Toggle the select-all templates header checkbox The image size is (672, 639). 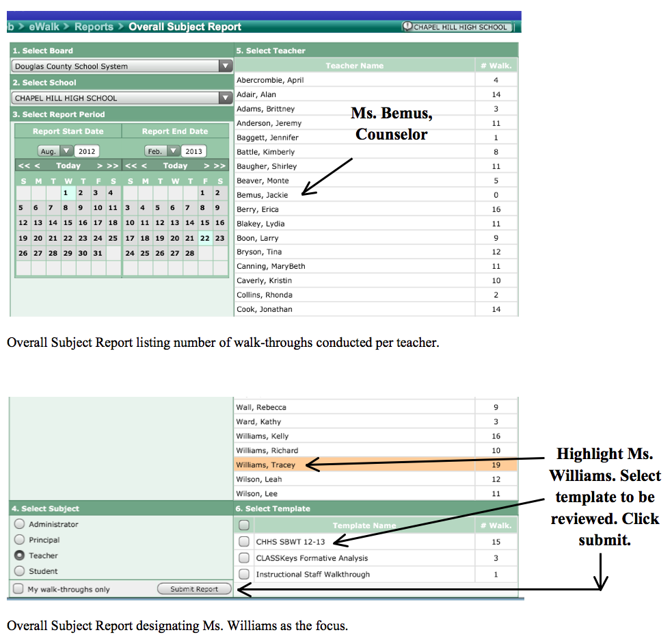244,525
